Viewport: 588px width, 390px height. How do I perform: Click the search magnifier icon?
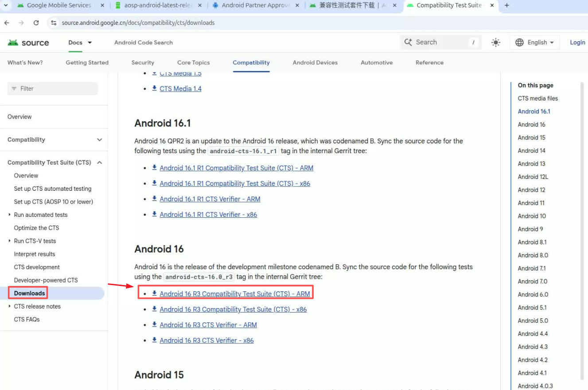point(408,42)
